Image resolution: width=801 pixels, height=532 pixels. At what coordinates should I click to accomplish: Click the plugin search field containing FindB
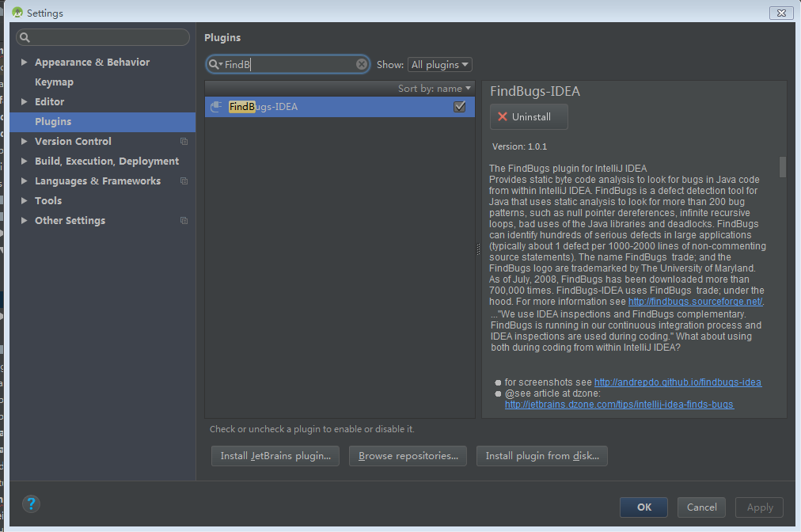coord(287,64)
